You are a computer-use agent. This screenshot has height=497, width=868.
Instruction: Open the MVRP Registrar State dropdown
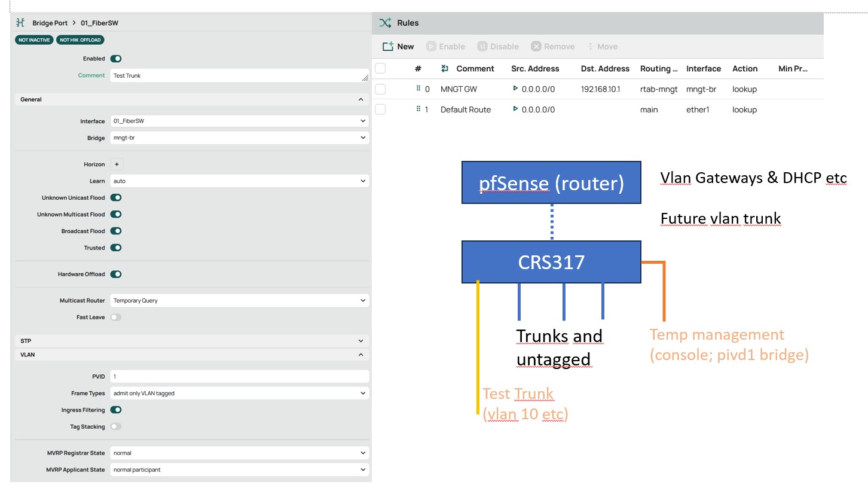(x=240, y=453)
